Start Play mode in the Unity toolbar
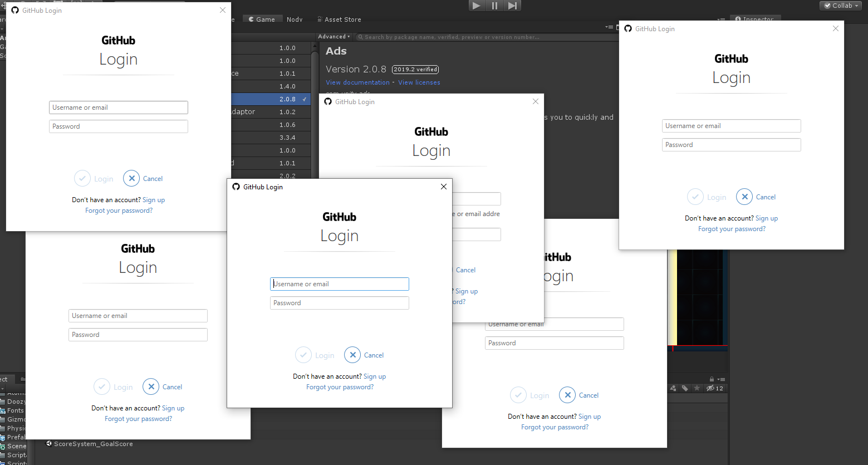This screenshot has height=465, width=868. 476,6
